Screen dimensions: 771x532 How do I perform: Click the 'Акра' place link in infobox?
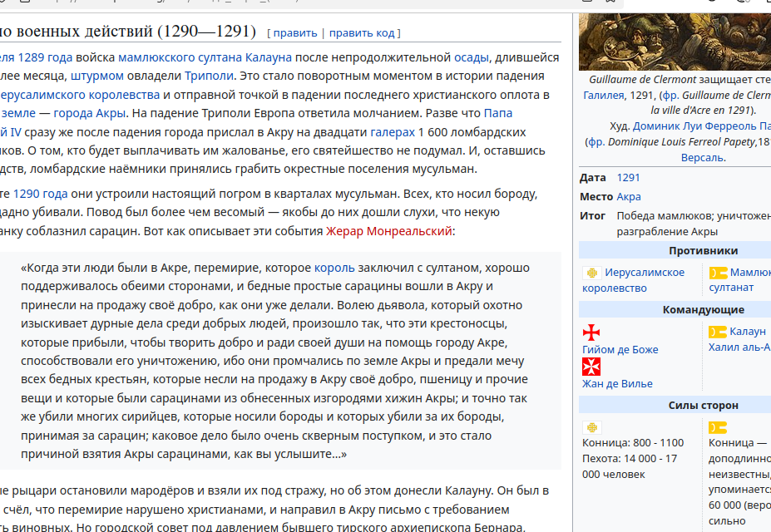(629, 197)
